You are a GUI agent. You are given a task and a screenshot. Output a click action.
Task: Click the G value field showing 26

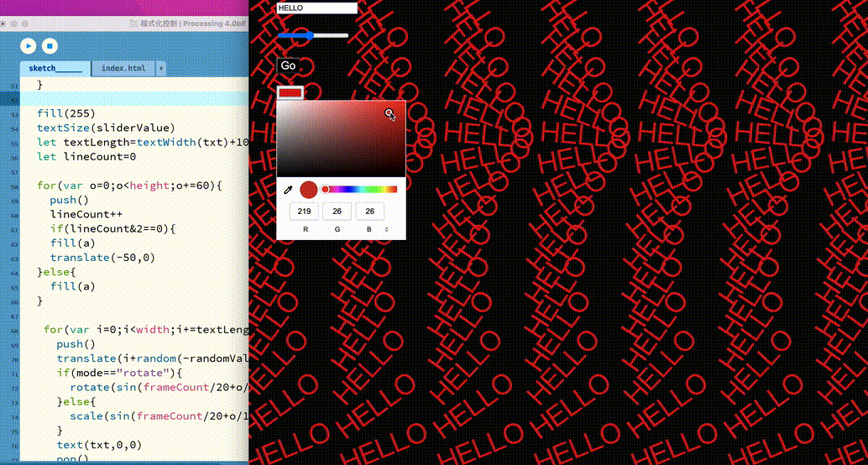(x=337, y=211)
